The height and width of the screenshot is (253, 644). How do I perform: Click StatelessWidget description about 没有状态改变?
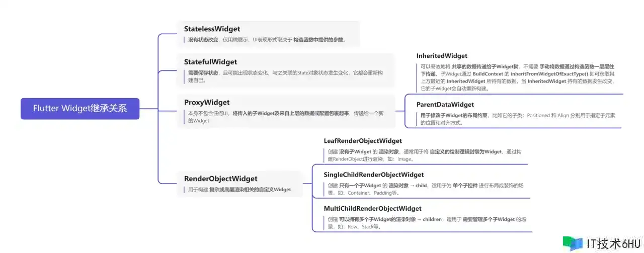coord(267,40)
